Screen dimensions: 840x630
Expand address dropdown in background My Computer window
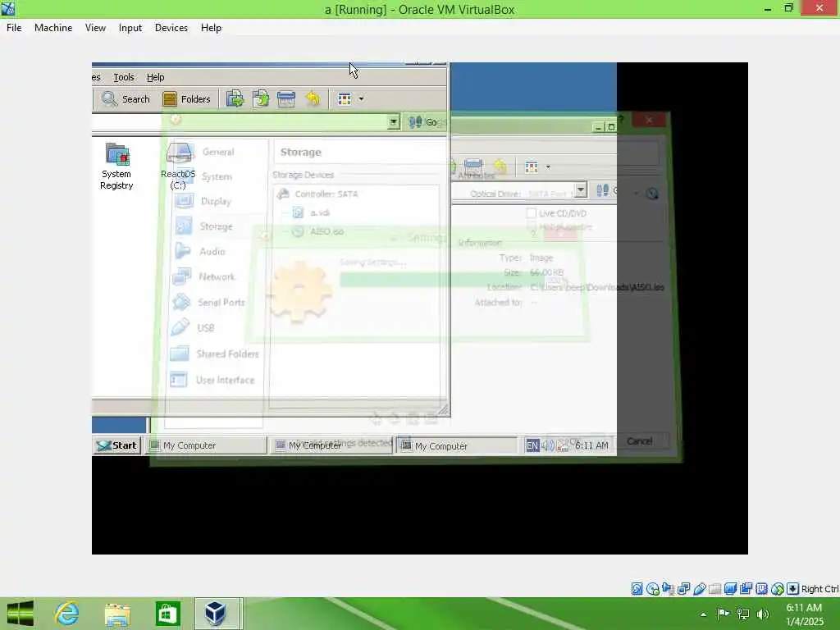coord(581,189)
